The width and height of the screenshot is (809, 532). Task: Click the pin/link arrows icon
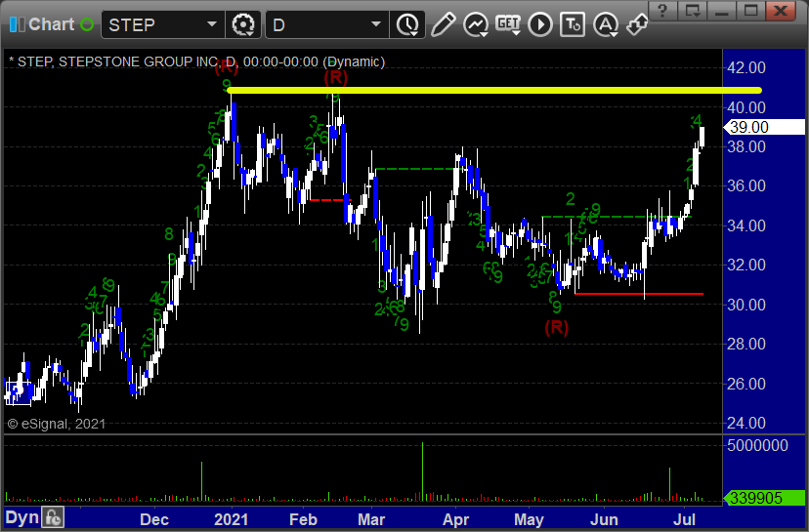(x=638, y=24)
